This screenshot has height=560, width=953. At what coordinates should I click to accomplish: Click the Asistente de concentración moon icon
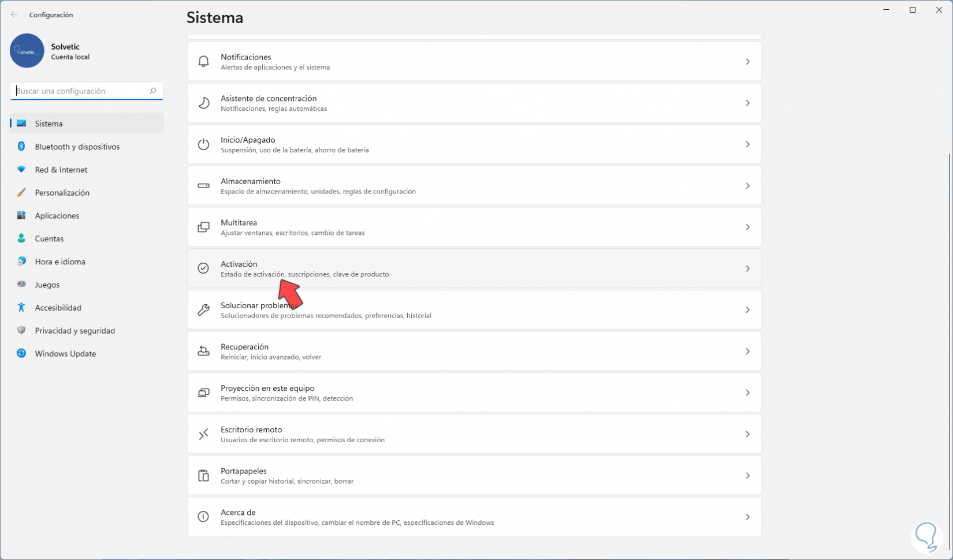pyautogui.click(x=203, y=103)
